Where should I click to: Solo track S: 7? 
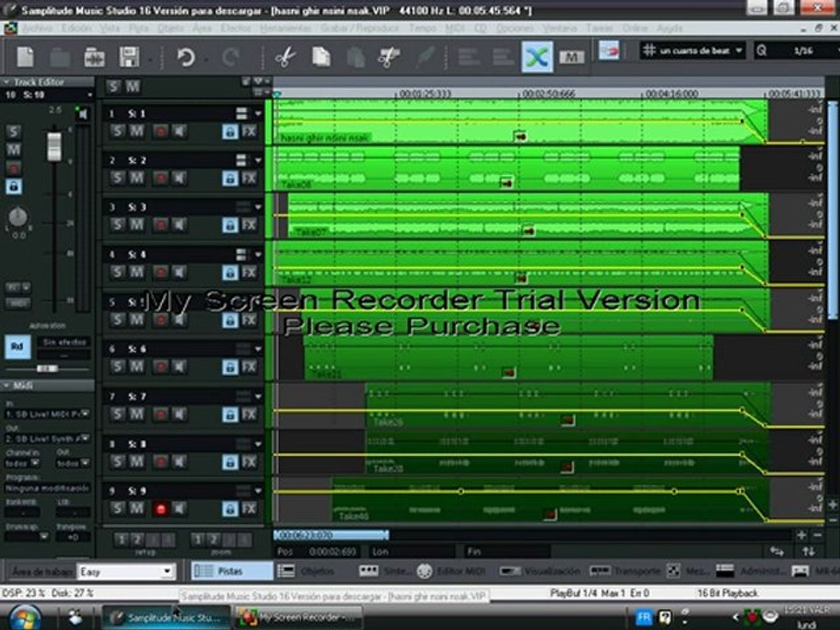117,414
